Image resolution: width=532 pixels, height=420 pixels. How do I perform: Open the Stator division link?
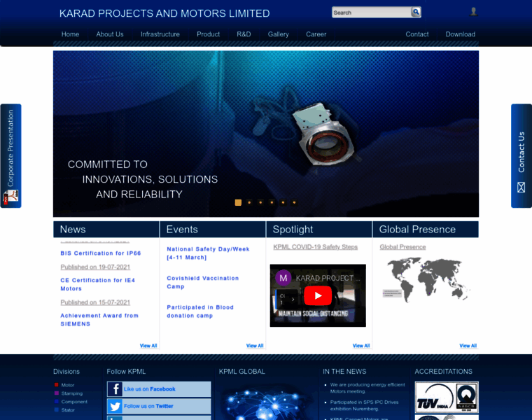(68, 409)
